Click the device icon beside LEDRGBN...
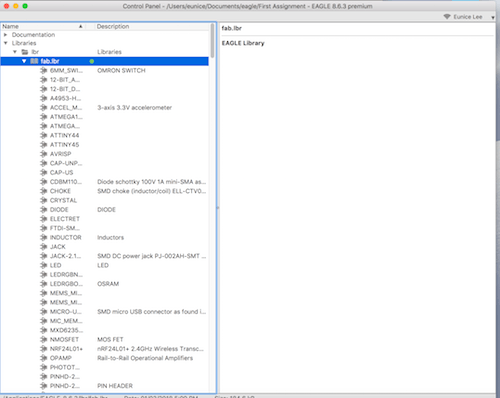 (43, 275)
